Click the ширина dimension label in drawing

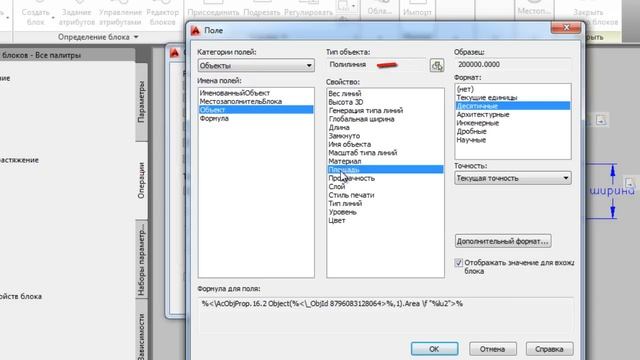point(612,190)
